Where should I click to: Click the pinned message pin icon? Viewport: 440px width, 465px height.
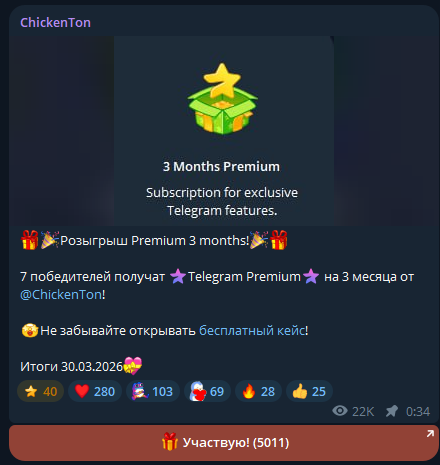pyautogui.click(x=392, y=411)
